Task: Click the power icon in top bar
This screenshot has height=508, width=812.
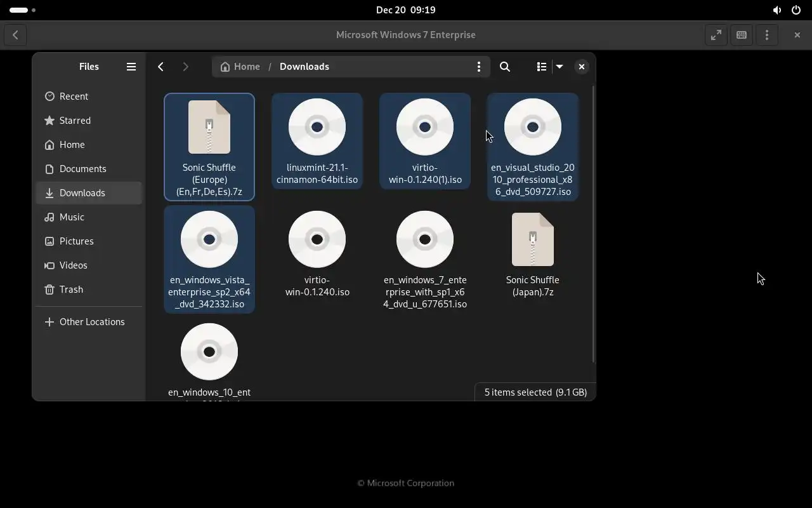Action: [796, 10]
